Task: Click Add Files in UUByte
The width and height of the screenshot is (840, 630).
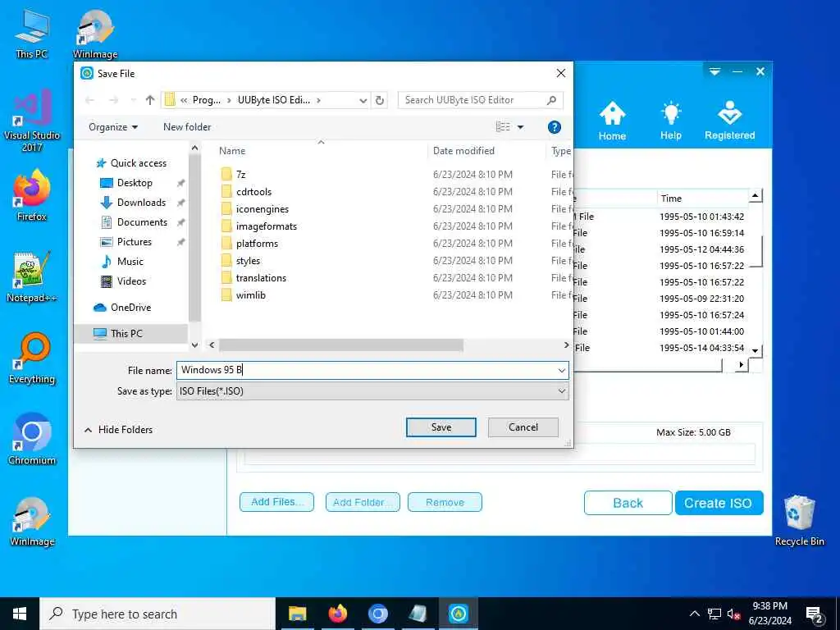Action: coord(276,502)
